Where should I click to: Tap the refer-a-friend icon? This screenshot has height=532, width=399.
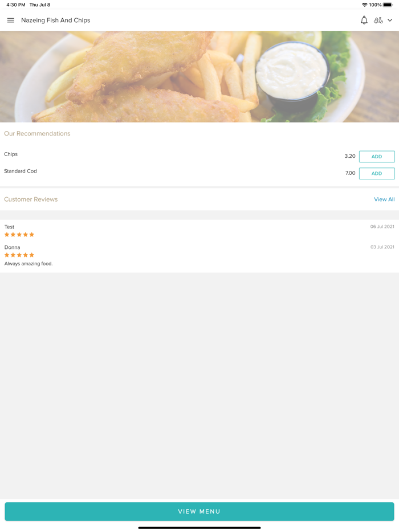point(379,20)
